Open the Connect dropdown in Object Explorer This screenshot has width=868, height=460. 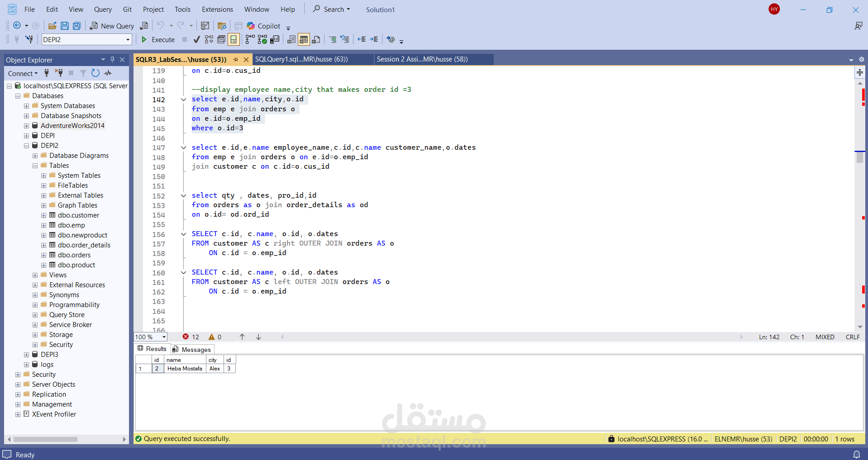tap(23, 73)
